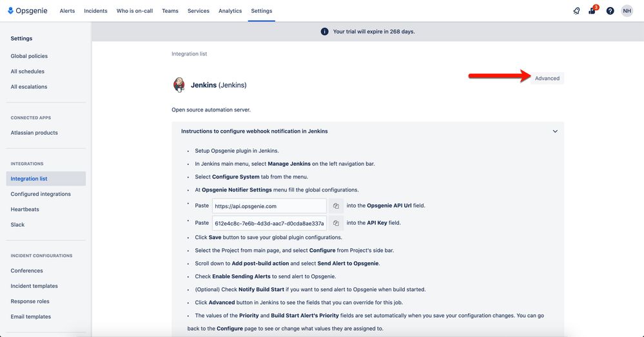Open Atlassian products in sidebar
The image size is (644, 337).
(x=34, y=133)
